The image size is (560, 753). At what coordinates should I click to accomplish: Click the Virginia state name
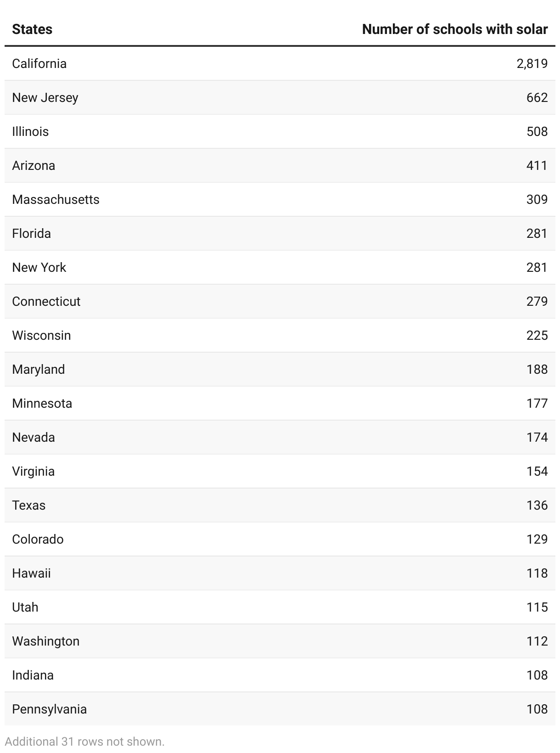(34, 472)
